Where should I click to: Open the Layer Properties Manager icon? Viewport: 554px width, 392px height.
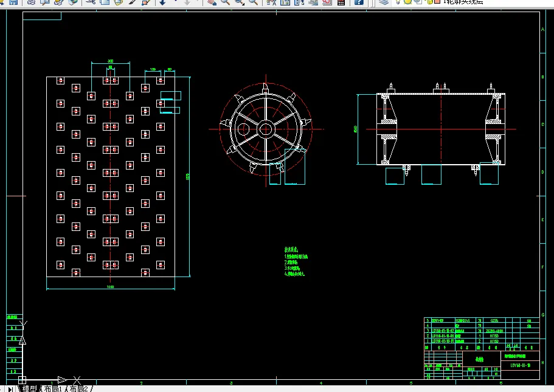[383, 2]
